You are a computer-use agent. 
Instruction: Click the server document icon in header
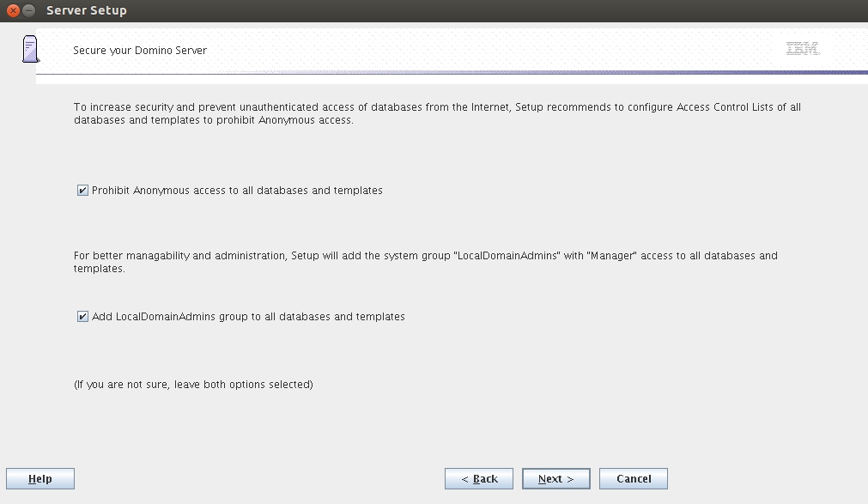pyautogui.click(x=31, y=49)
